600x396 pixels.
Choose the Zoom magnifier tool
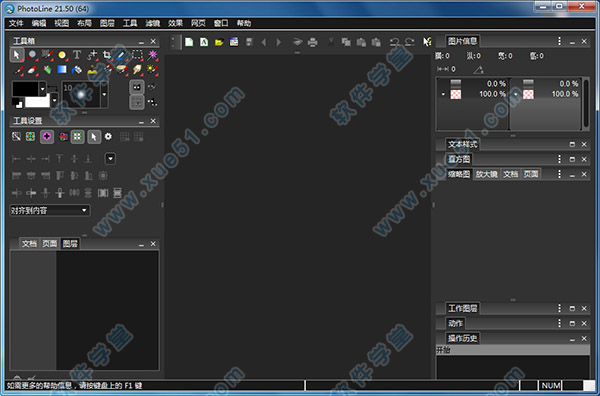click(x=32, y=55)
